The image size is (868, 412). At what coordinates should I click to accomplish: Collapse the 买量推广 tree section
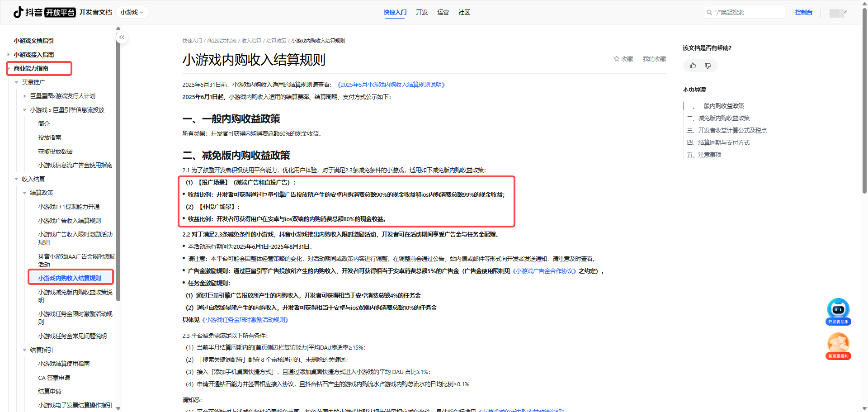pos(17,82)
